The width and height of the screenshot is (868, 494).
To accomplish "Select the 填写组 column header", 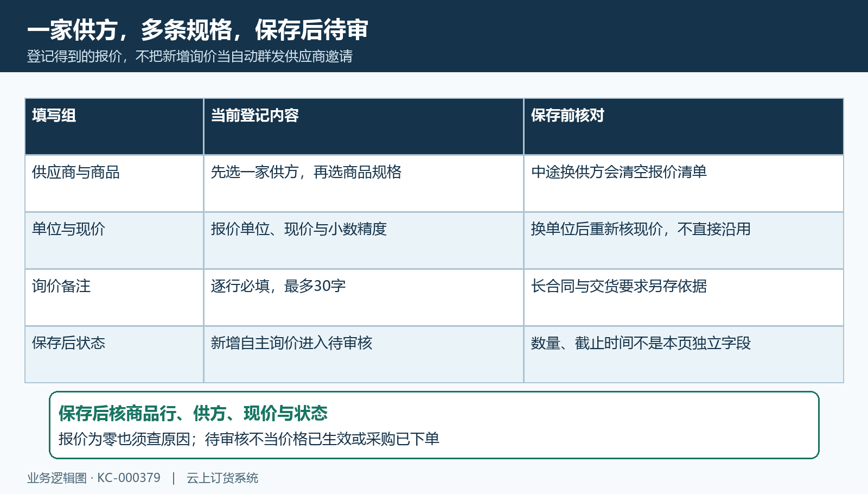I will [x=114, y=126].
